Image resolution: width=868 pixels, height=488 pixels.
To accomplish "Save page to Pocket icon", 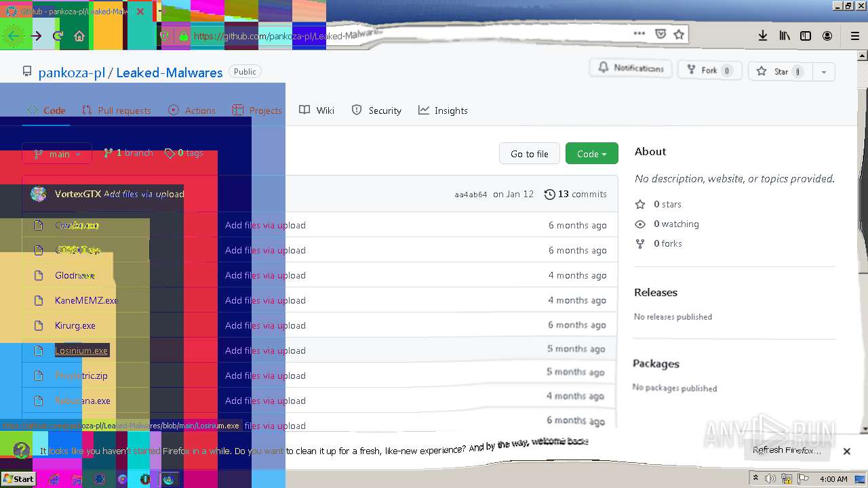I will click(x=660, y=34).
